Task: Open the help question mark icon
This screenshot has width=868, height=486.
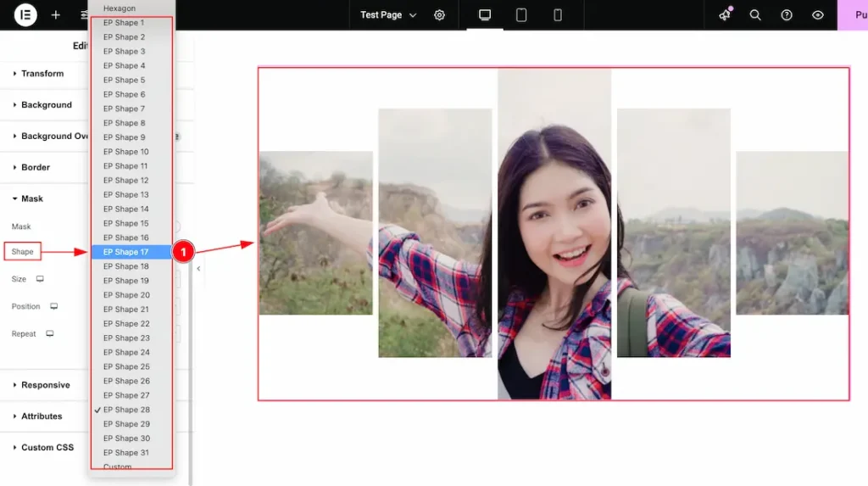Action: pyautogui.click(x=787, y=15)
